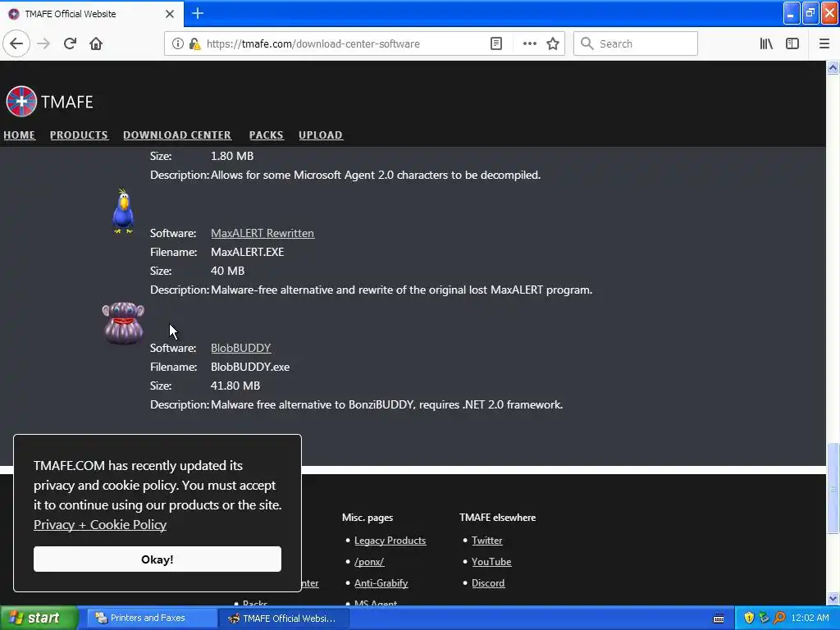Image resolution: width=840 pixels, height=630 pixels.
Task: Click the BlobBUDDY.exe filename text
Action: point(250,367)
